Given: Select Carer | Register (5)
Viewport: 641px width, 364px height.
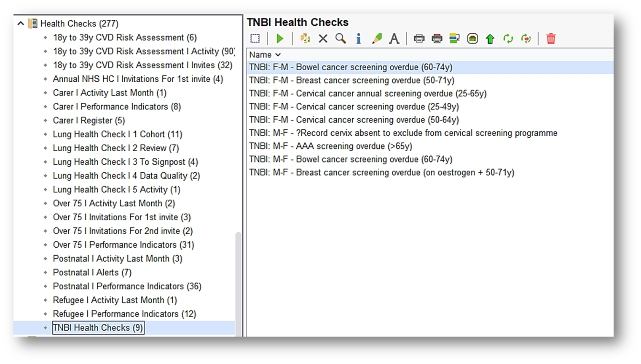Looking at the screenshot, I should [89, 121].
